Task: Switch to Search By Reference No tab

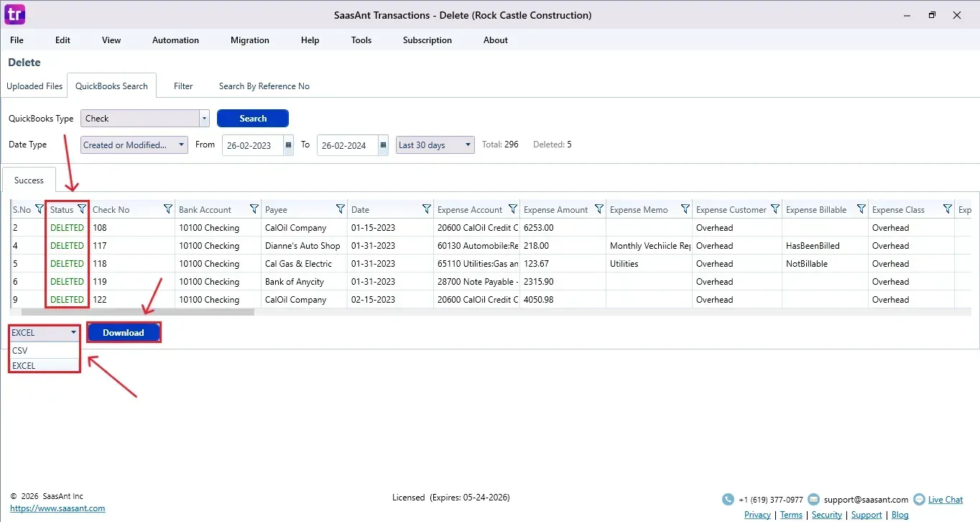Action: click(264, 86)
